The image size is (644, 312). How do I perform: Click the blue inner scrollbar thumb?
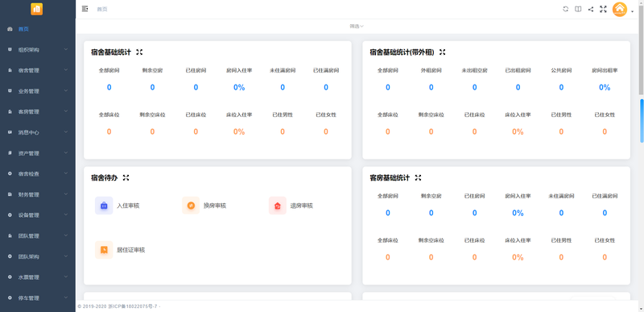[642, 121]
